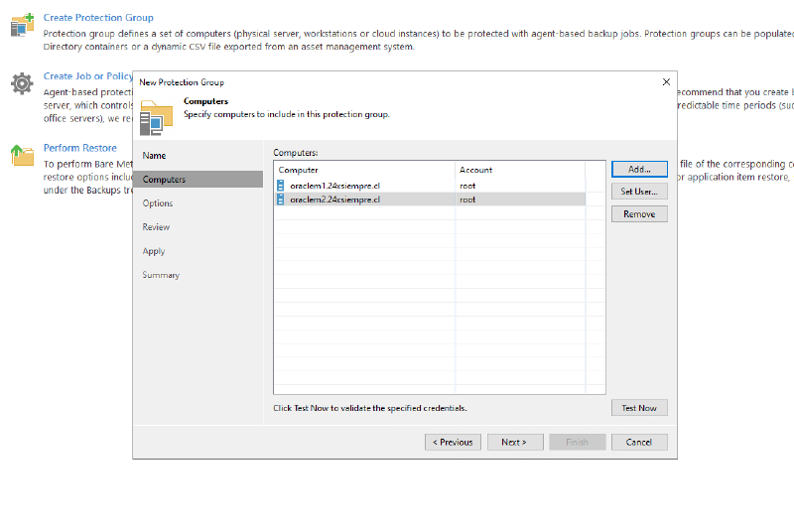Click the root account cell for oraclem1
This screenshot has height=532, width=794.
520,186
